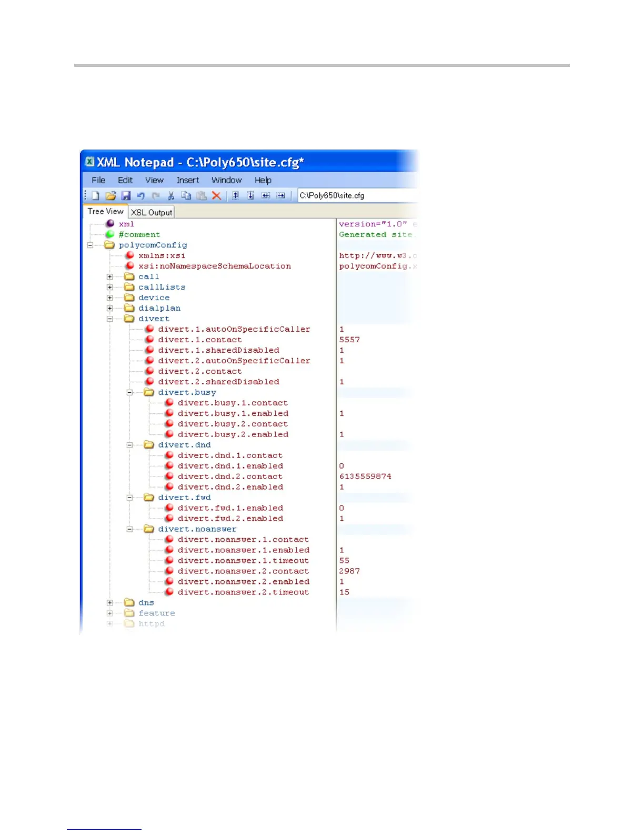Open the Help menu
Image resolution: width=644 pixels, height=834 pixels.
coord(263,180)
